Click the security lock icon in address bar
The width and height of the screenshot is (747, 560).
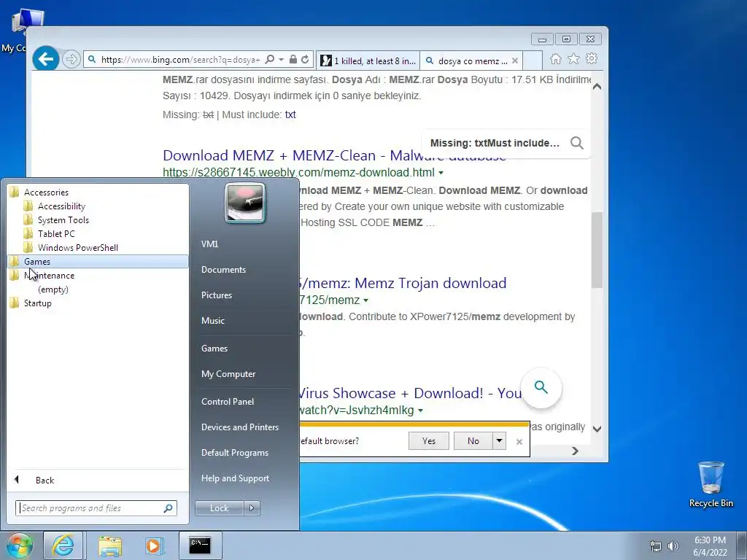[293, 60]
